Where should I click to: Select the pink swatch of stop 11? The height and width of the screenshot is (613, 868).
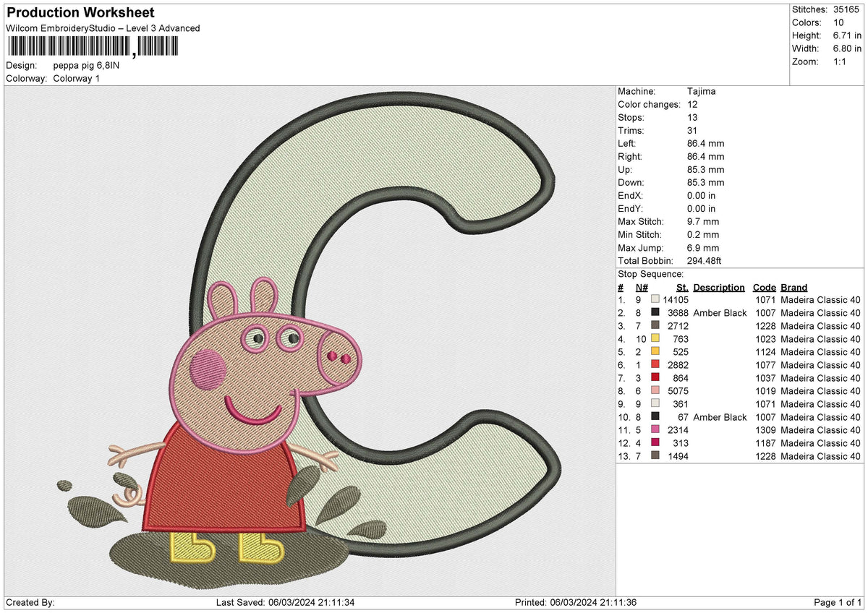655,429
